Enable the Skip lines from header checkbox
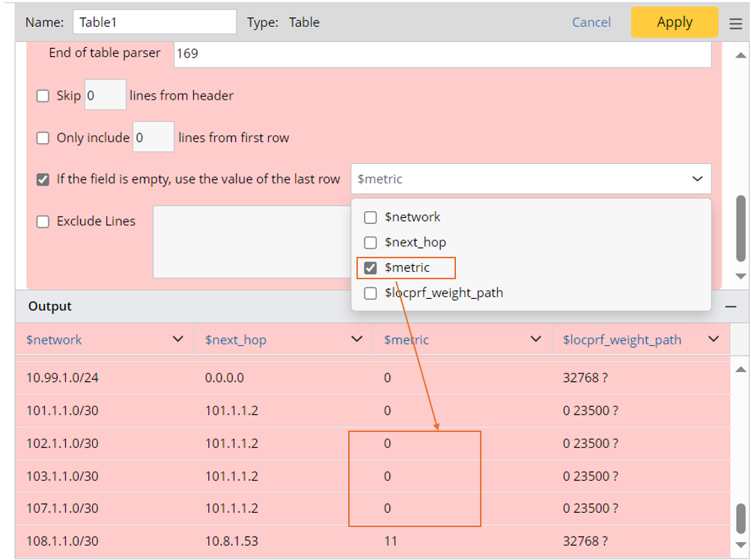This screenshot has width=751, height=560. pyautogui.click(x=43, y=96)
